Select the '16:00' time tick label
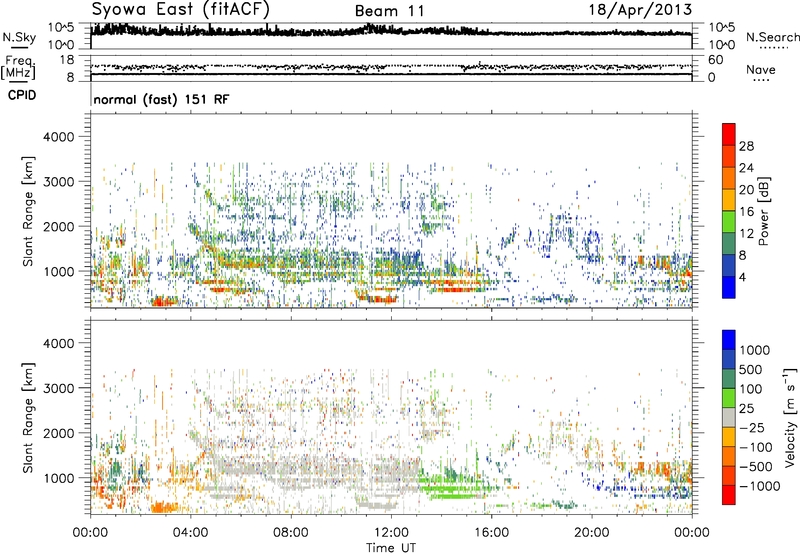Image resolution: width=800 pixels, height=554 pixels. [492, 533]
